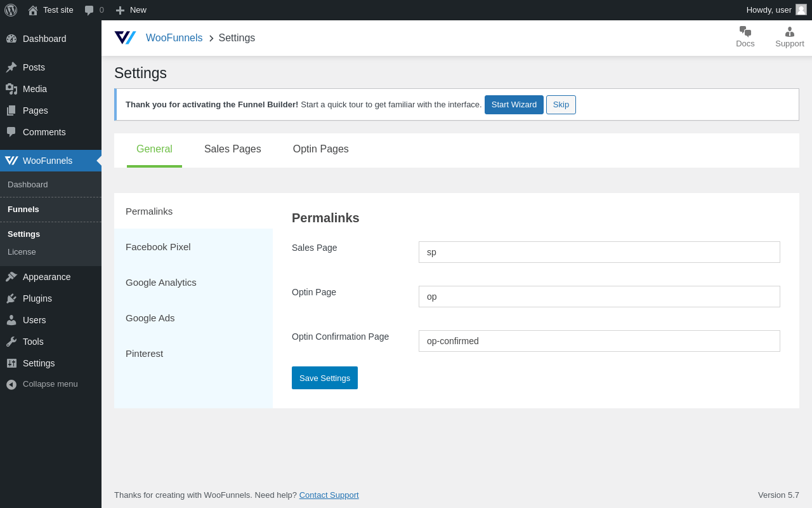Click the WooFunnels sidebar icon
812x508 pixels.
tap(11, 161)
